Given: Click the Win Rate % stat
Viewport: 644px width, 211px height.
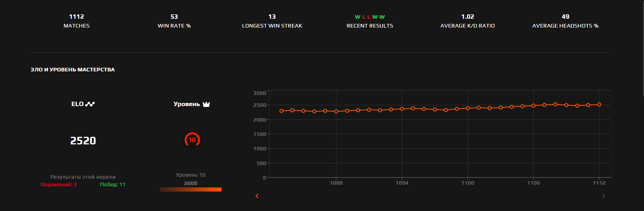Looking at the screenshot, I should pos(174,21).
